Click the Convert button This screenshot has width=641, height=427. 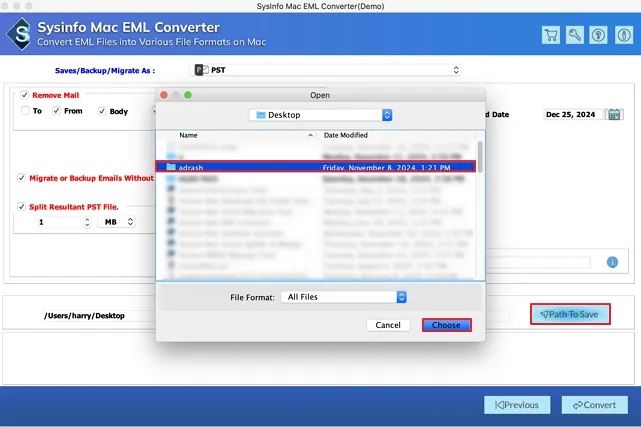[594, 405]
